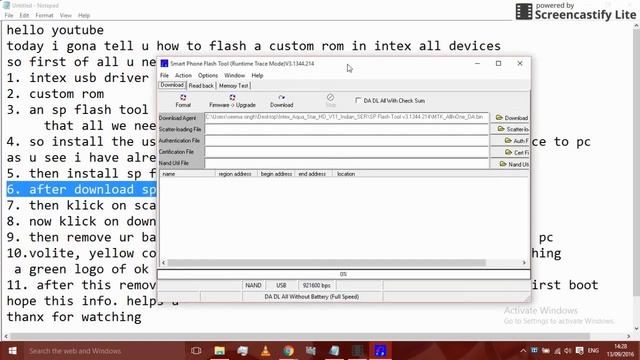Open Google Chrome from the taskbar
This screenshot has width=640, height=360.
point(289,351)
